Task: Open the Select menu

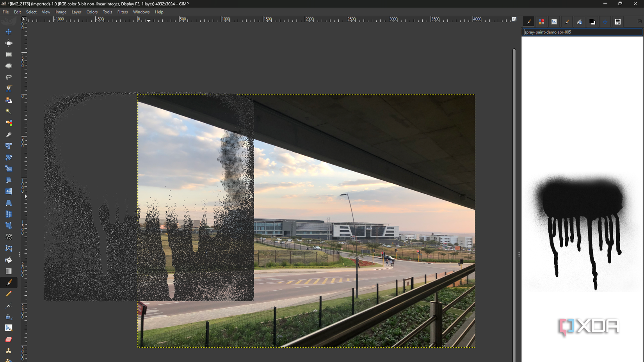Action: (31, 12)
